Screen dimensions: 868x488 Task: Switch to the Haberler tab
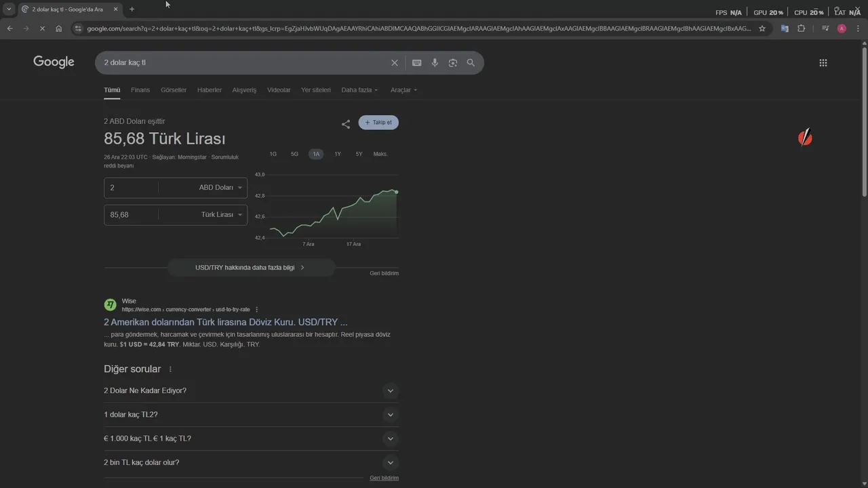coord(210,90)
